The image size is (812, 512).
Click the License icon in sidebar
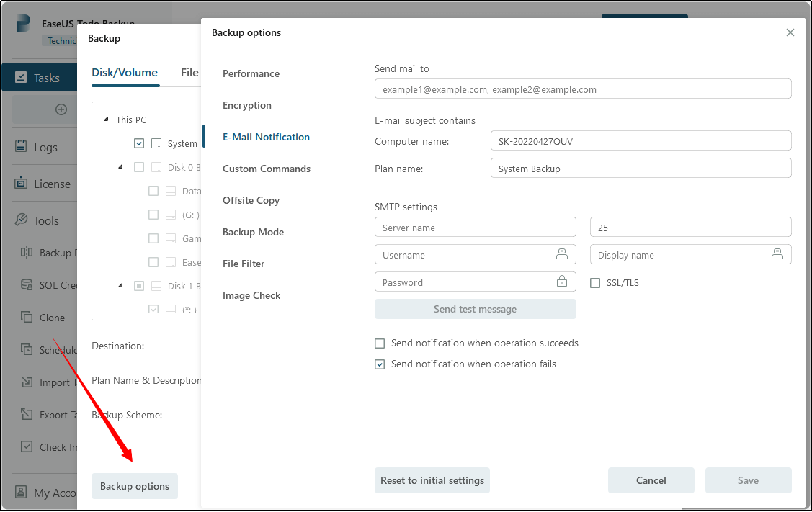point(21,184)
